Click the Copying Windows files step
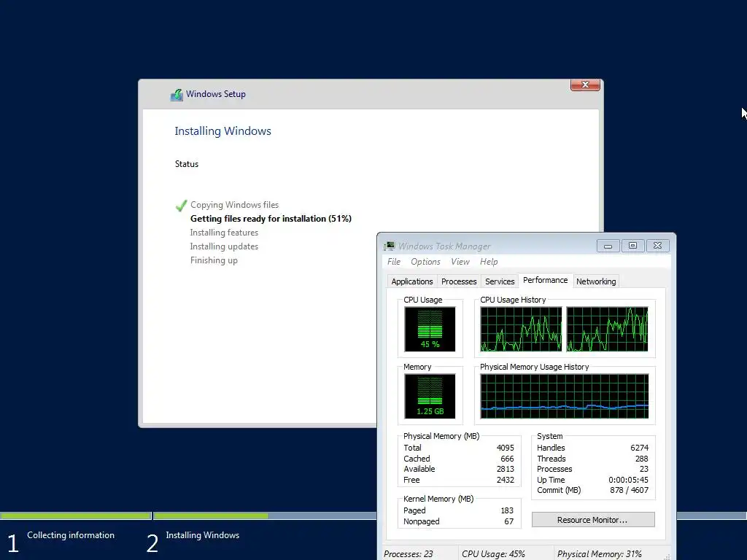 (234, 205)
